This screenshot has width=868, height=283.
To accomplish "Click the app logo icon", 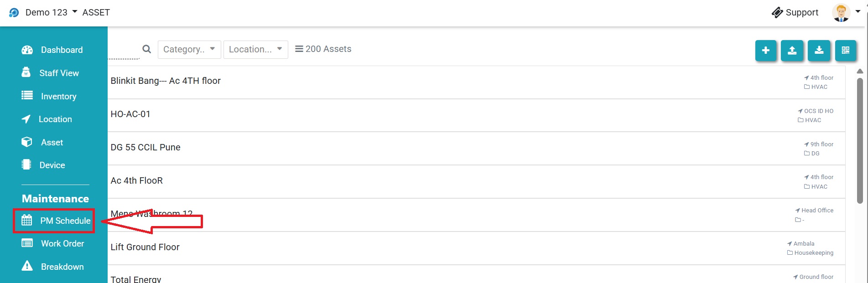I will (14, 13).
